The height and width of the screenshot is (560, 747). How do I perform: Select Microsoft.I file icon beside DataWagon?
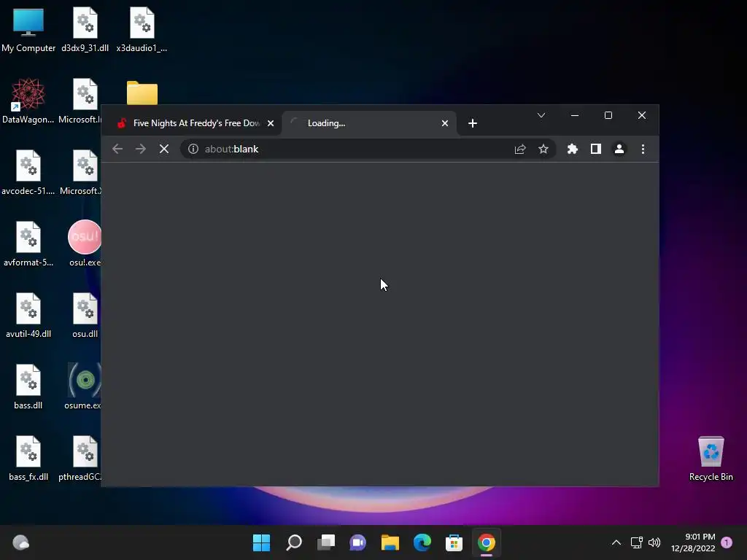81,101
